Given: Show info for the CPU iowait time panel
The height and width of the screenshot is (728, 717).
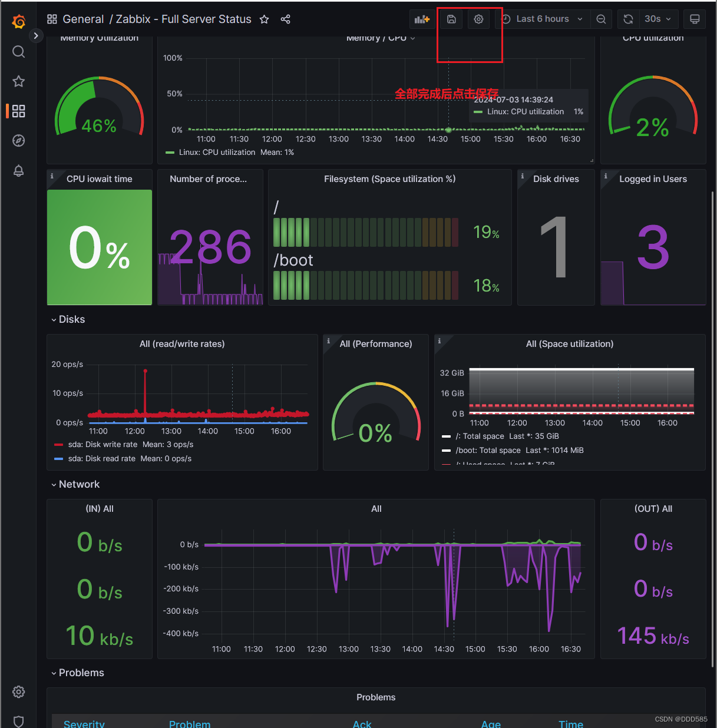Looking at the screenshot, I should tap(52, 176).
